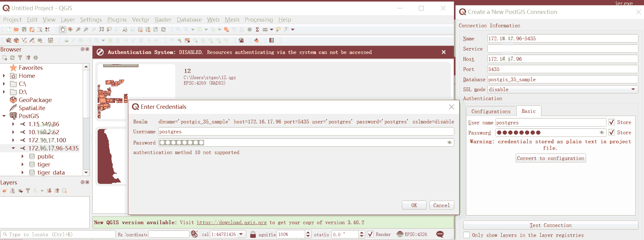Select the GeoPackage item in Browser

click(35, 100)
